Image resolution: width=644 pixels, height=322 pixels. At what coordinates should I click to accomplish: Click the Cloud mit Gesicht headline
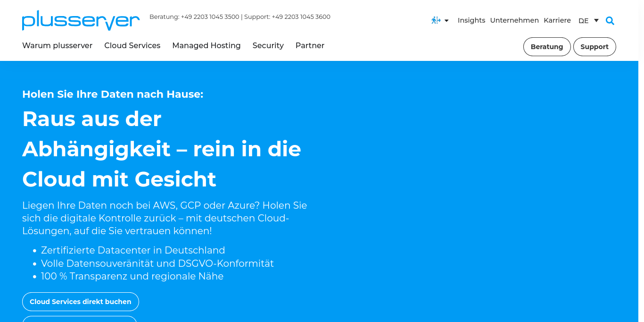(119, 179)
